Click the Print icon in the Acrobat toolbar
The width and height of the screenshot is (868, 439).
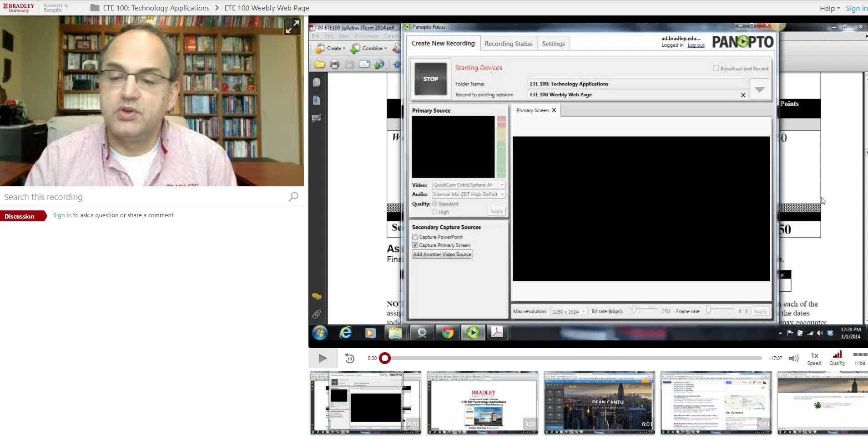tap(335, 64)
